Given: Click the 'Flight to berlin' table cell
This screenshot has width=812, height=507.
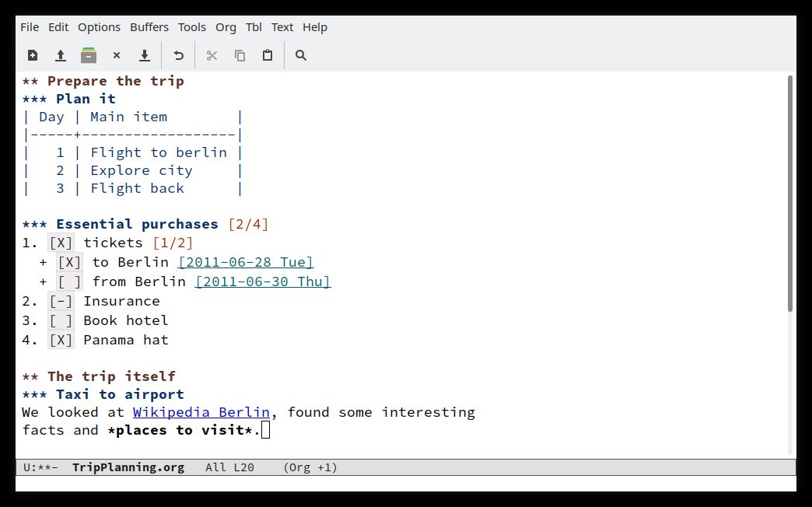Looking at the screenshot, I should (x=159, y=152).
